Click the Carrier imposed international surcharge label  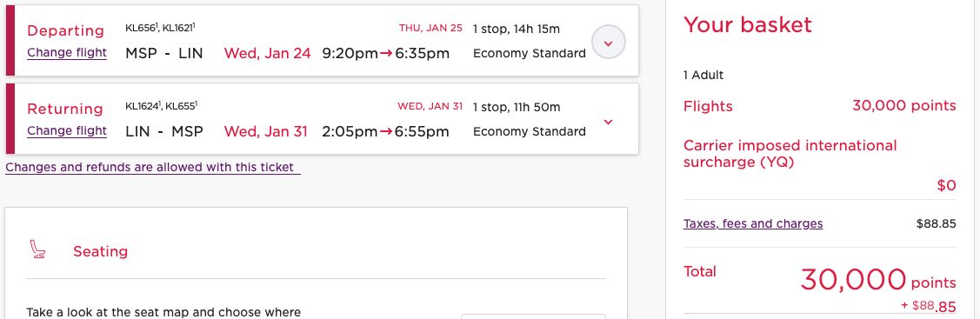tap(790, 154)
